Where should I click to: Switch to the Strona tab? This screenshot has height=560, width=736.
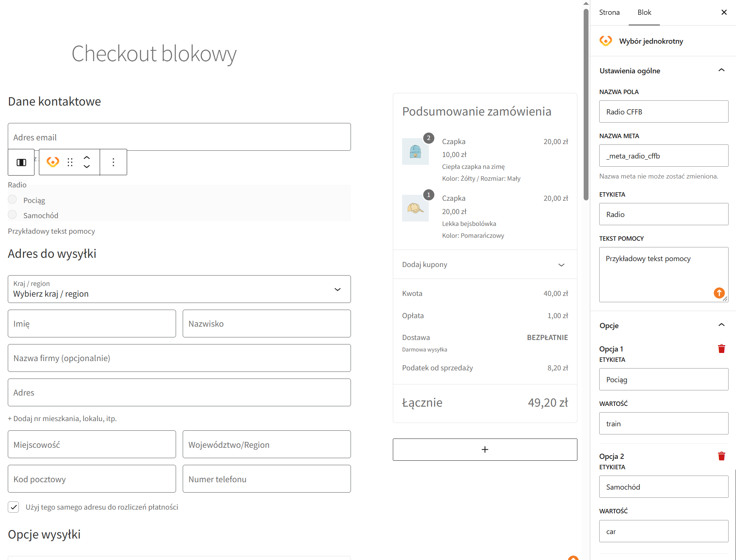(x=609, y=12)
